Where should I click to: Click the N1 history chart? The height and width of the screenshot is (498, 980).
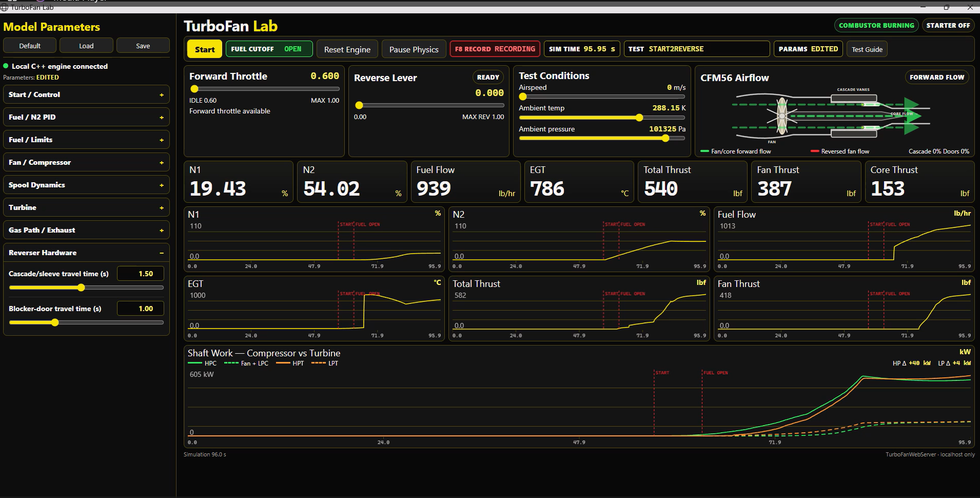314,239
